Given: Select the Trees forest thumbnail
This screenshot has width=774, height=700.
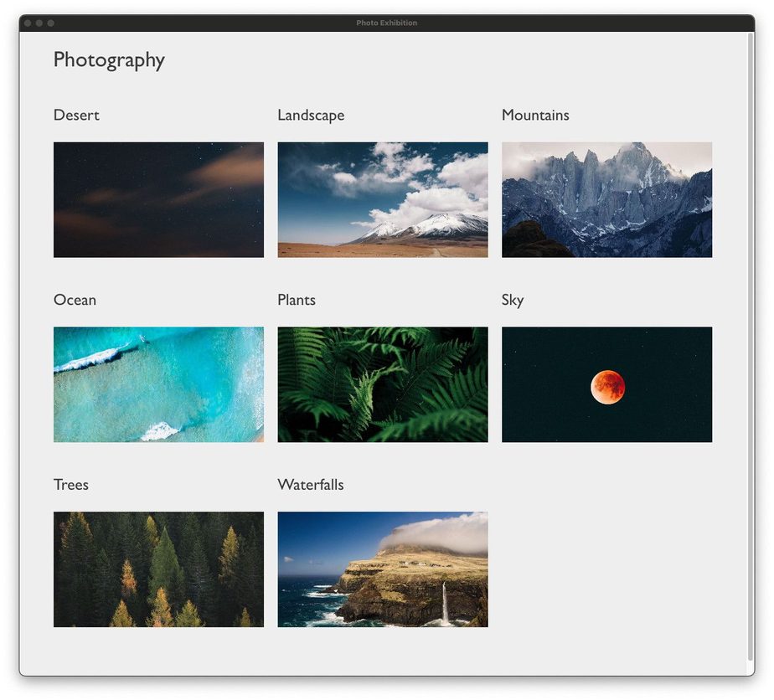Looking at the screenshot, I should 158,569.
